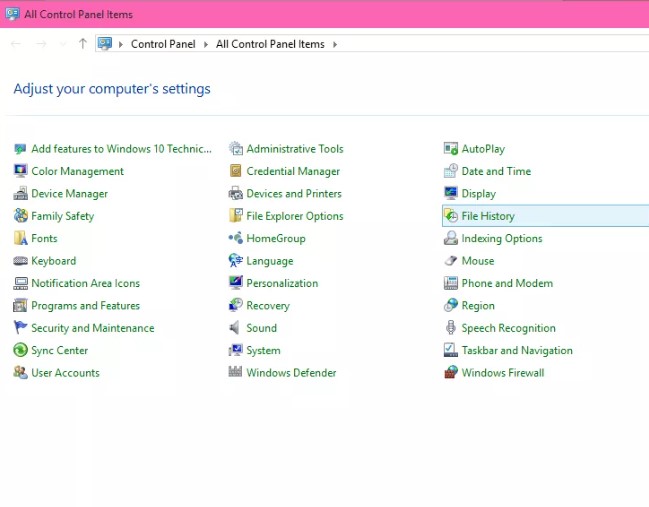Open the Credential Manager safe icon
This screenshot has width=649, height=507.
(236, 171)
